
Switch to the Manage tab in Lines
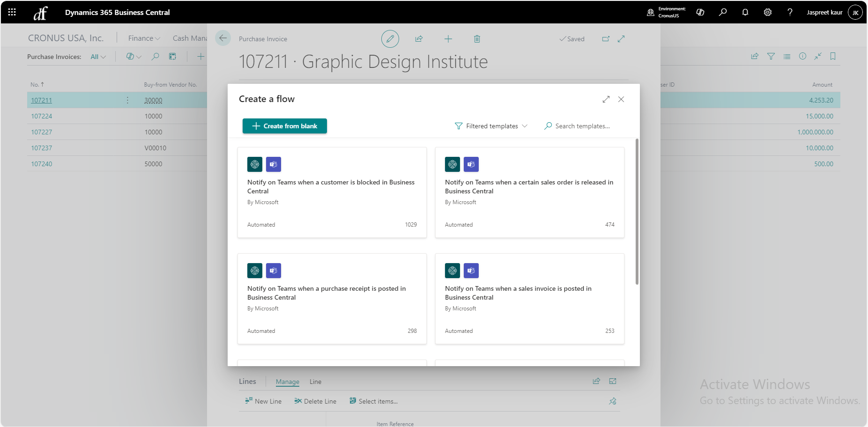tap(287, 382)
